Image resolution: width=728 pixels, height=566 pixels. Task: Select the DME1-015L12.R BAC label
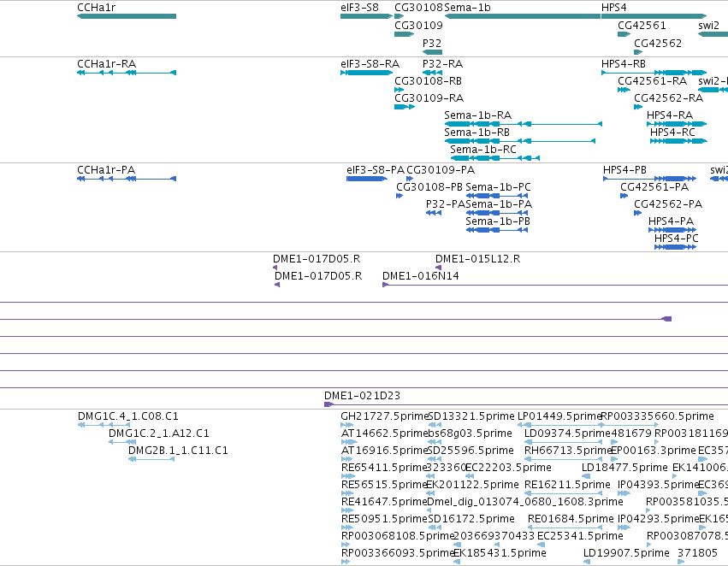coord(477,259)
